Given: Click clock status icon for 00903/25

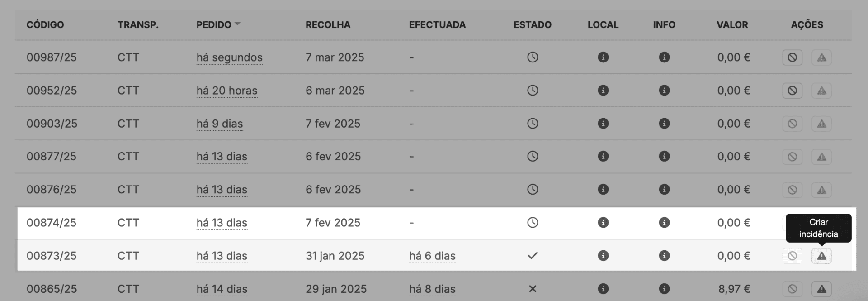Looking at the screenshot, I should pos(533,124).
